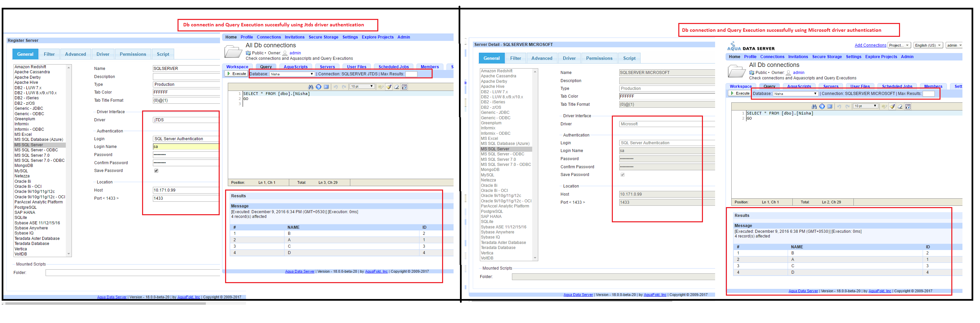Toggle Save Password checkbox in Server Detail form
The height and width of the screenshot is (323, 980).
pyautogui.click(x=622, y=175)
